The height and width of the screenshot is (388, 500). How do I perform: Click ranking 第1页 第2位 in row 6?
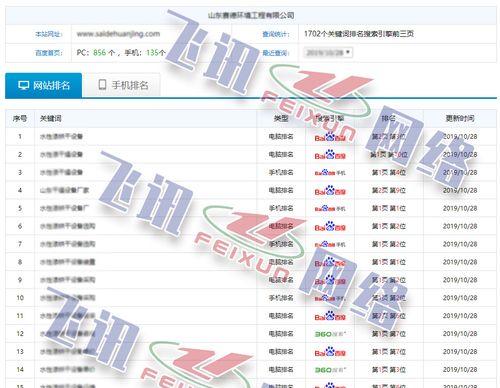tap(389, 226)
